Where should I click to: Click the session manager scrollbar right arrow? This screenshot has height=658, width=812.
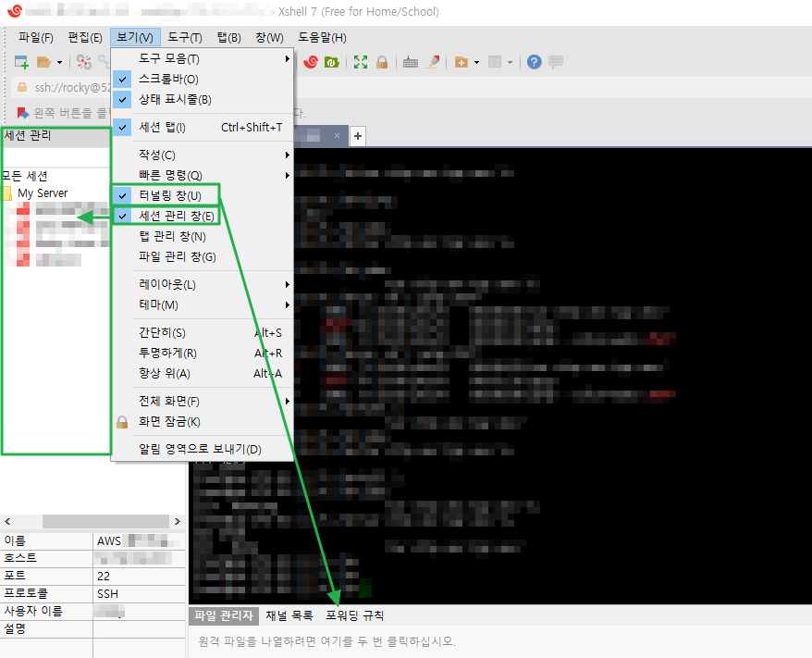(178, 521)
